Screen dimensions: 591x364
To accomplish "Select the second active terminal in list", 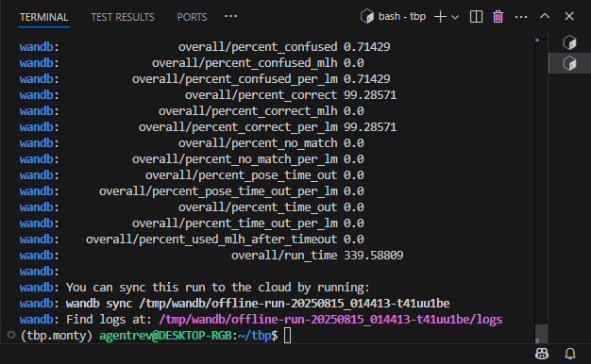I will coord(569,63).
